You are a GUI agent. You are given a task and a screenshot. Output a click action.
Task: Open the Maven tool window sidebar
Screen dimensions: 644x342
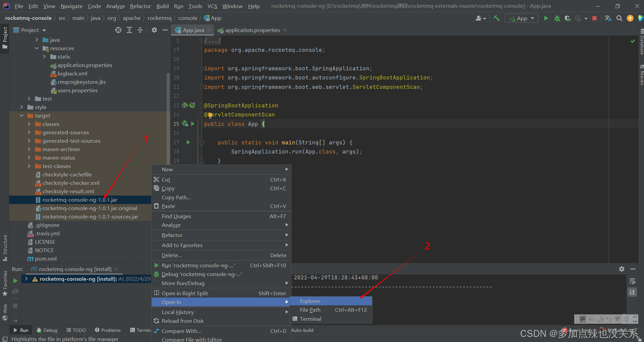click(641, 75)
